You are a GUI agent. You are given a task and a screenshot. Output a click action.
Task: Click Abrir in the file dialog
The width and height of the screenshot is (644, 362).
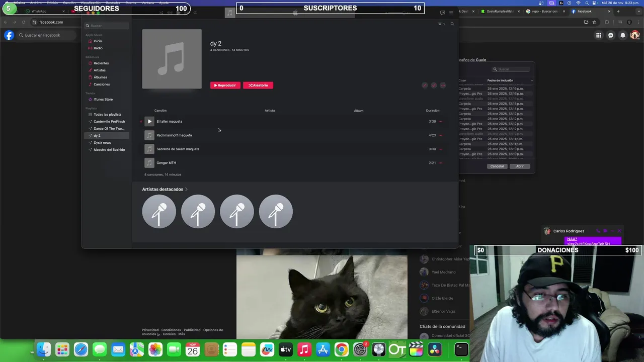(x=520, y=166)
